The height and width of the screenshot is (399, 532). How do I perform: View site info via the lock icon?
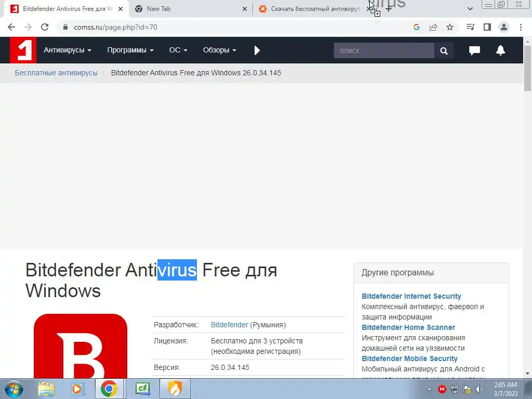[65, 27]
